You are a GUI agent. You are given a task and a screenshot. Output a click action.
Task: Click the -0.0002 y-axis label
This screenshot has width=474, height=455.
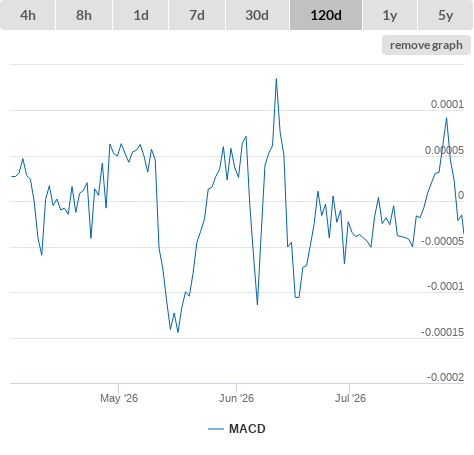click(x=445, y=377)
